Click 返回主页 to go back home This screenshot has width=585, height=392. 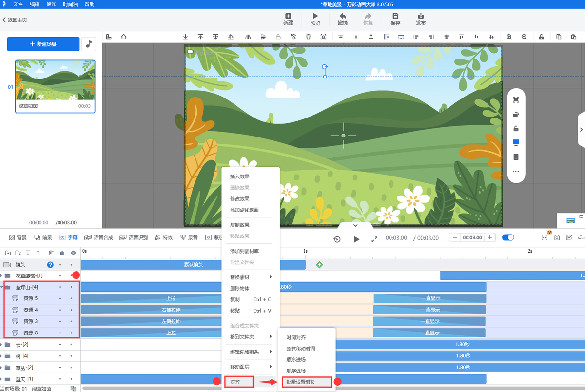tap(15, 20)
